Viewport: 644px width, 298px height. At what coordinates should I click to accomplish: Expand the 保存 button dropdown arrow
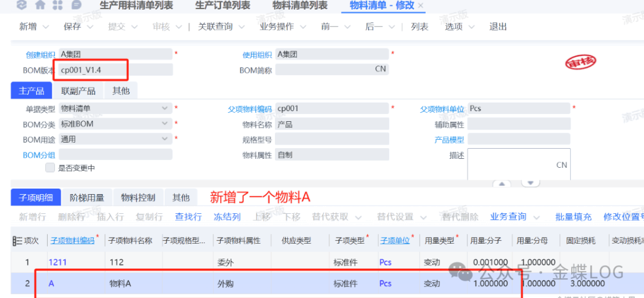(90, 27)
